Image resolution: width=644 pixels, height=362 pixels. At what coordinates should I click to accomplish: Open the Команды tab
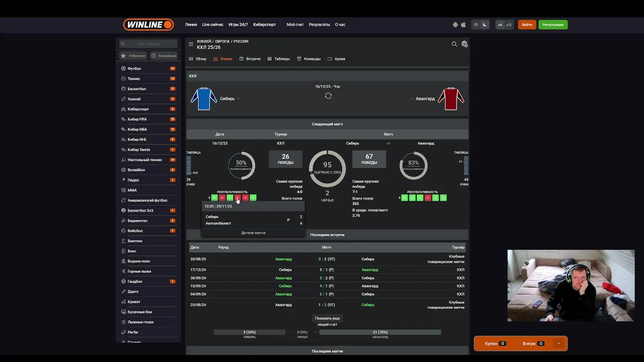pos(309,59)
